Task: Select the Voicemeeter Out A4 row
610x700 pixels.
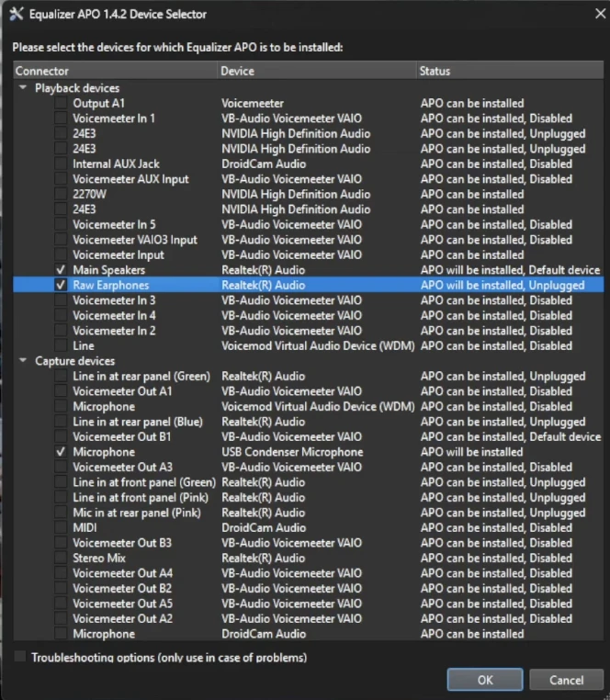Action: [309, 573]
